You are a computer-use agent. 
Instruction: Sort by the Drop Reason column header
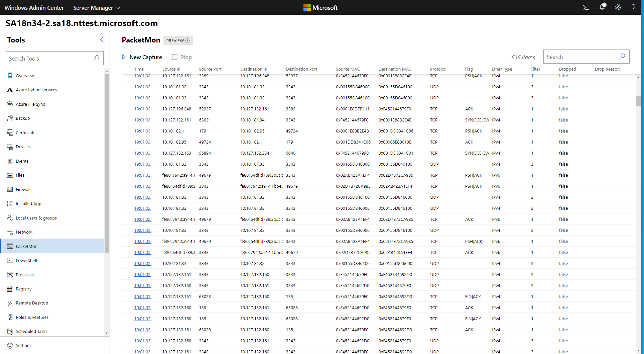[607, 69]
